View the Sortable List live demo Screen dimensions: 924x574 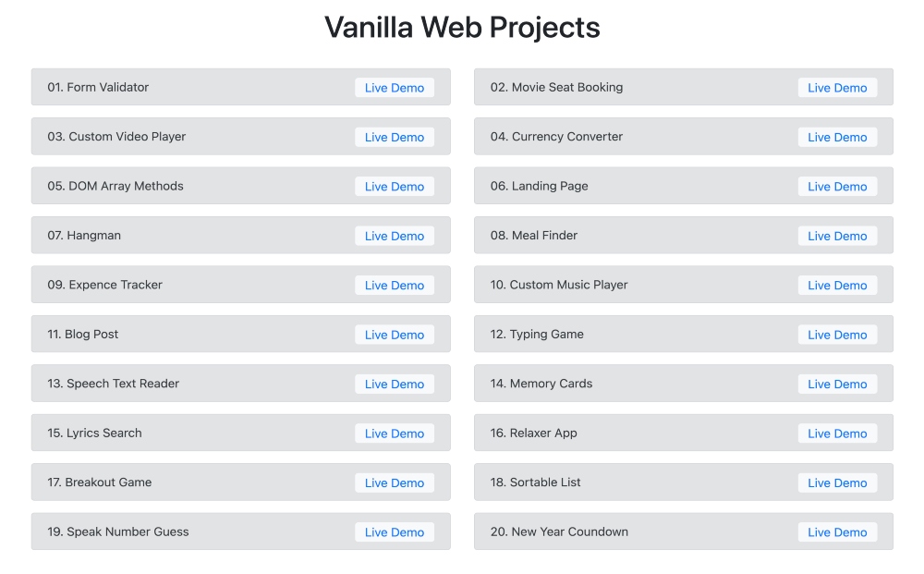point(837,482)
